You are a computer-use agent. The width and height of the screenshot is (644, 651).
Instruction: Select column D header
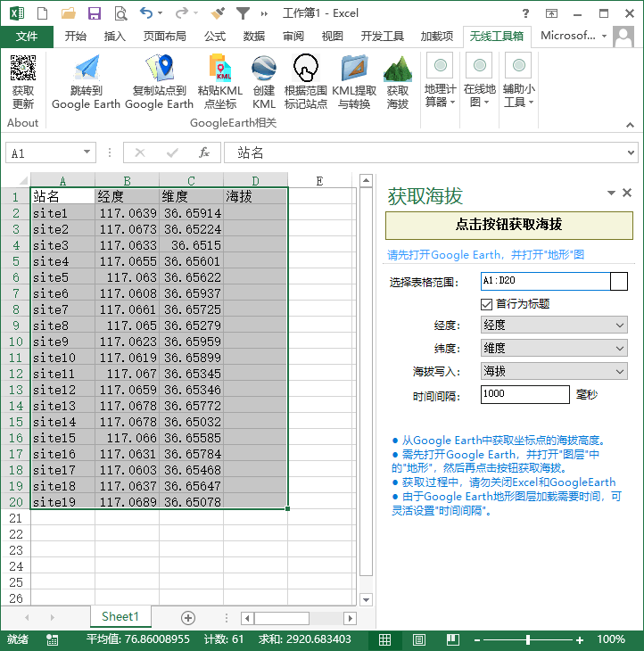point(255,181)
